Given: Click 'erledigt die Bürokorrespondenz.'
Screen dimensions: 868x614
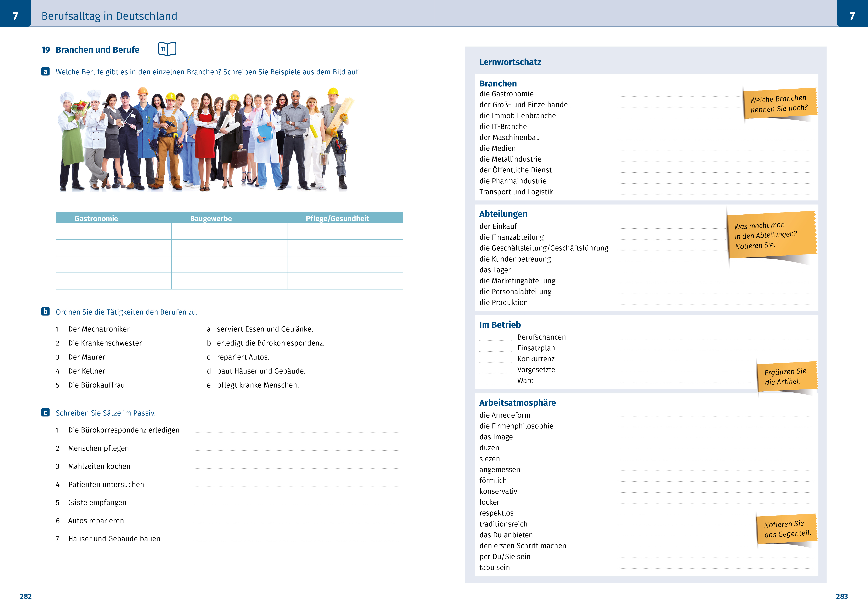Looking at the screenshot, I should [x=270, y=343].
